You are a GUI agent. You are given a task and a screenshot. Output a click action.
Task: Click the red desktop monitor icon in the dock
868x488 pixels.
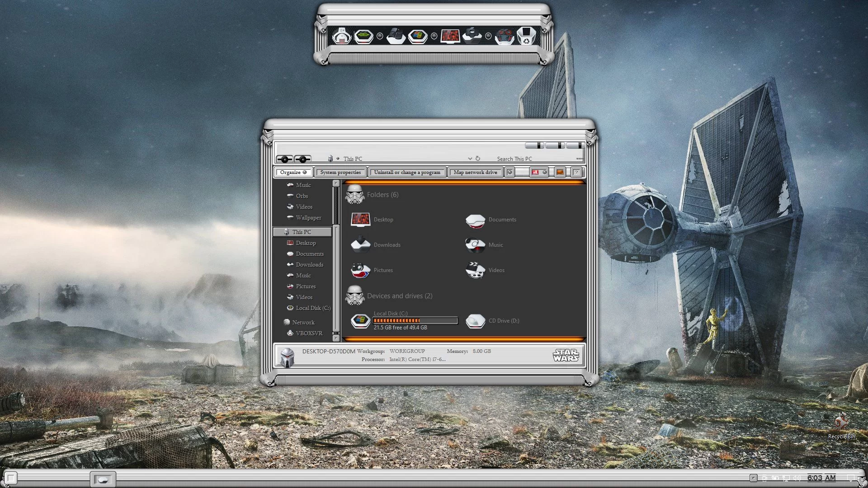pos(450,36)
